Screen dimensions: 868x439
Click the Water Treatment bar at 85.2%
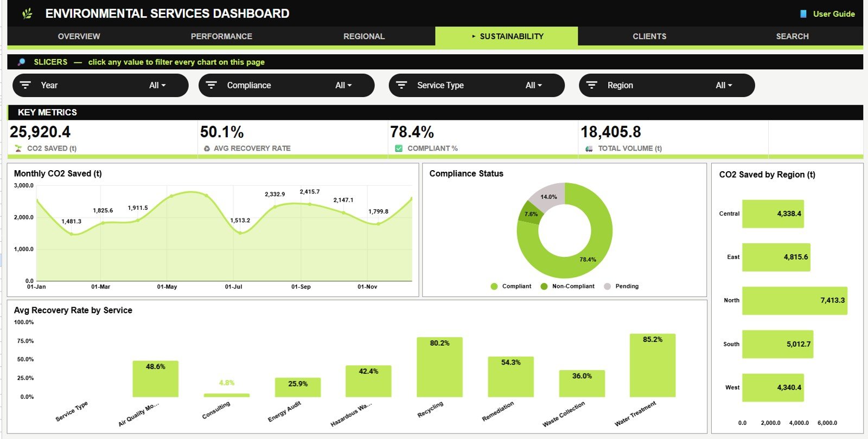click(x=653, y=365)
